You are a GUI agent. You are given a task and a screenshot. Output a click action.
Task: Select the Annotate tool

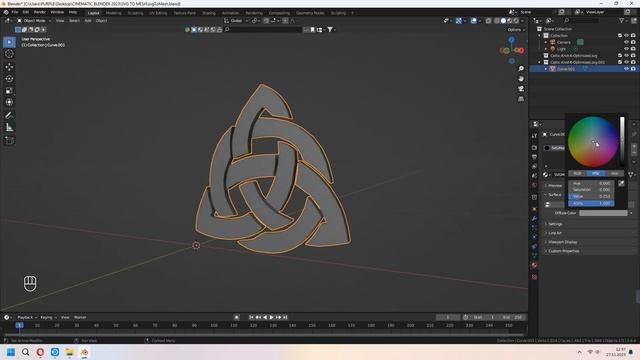click(x=9, y=115)
